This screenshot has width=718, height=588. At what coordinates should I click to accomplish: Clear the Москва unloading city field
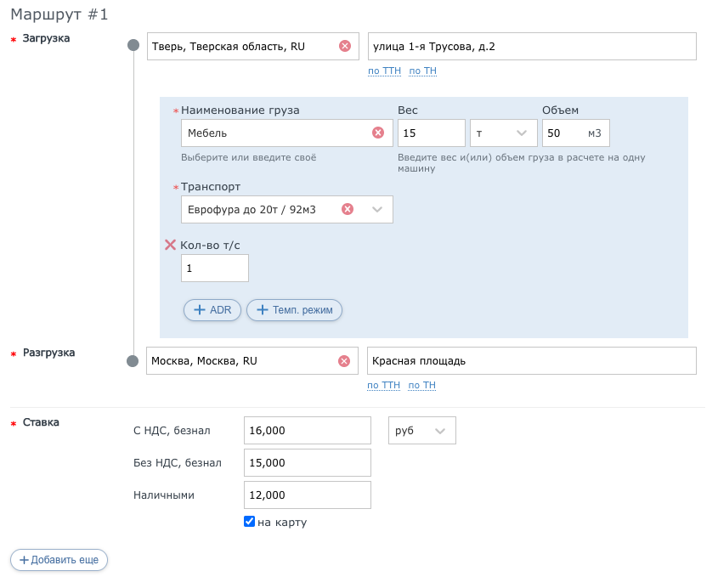click(345, 360)
